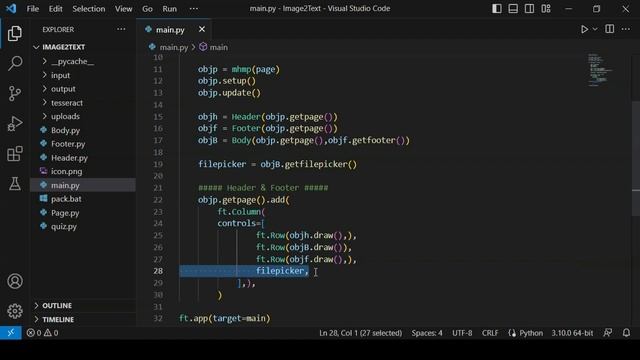This screenshot has width=640, height=360.
Task: Open the Selection menu
Action: 89,9
